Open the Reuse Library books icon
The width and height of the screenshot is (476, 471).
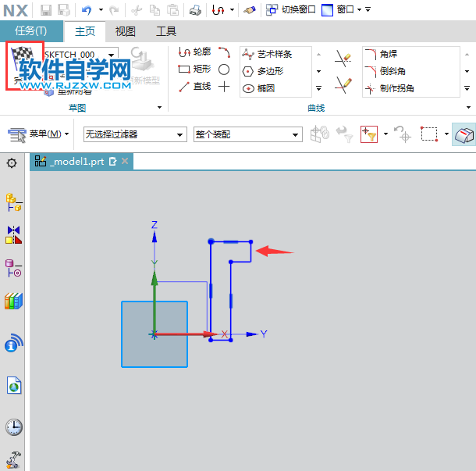point(14,302)
